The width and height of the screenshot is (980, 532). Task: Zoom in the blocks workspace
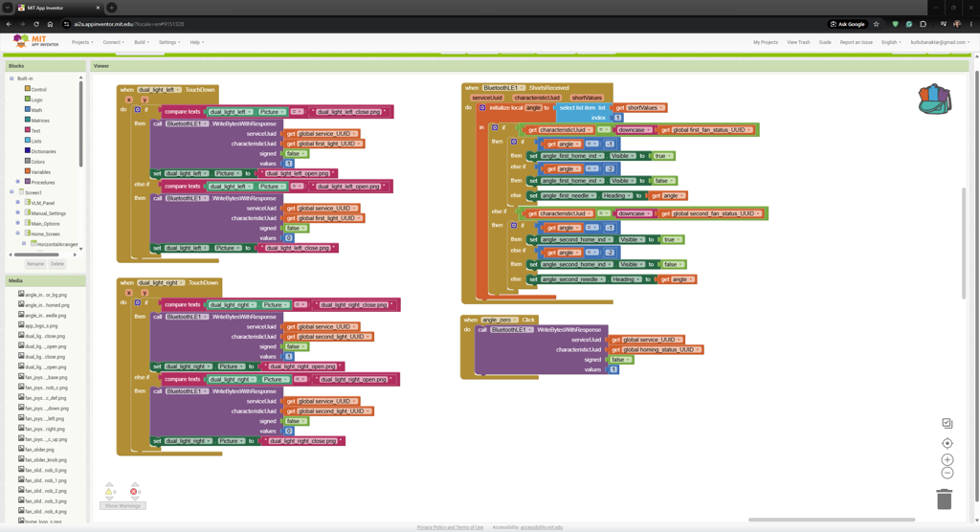coord(947,459)
